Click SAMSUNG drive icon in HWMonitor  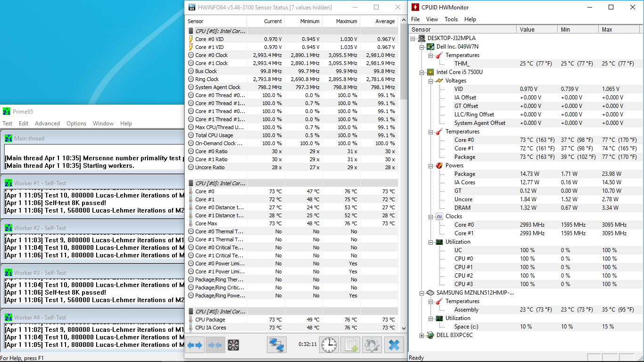pos(430,293)
